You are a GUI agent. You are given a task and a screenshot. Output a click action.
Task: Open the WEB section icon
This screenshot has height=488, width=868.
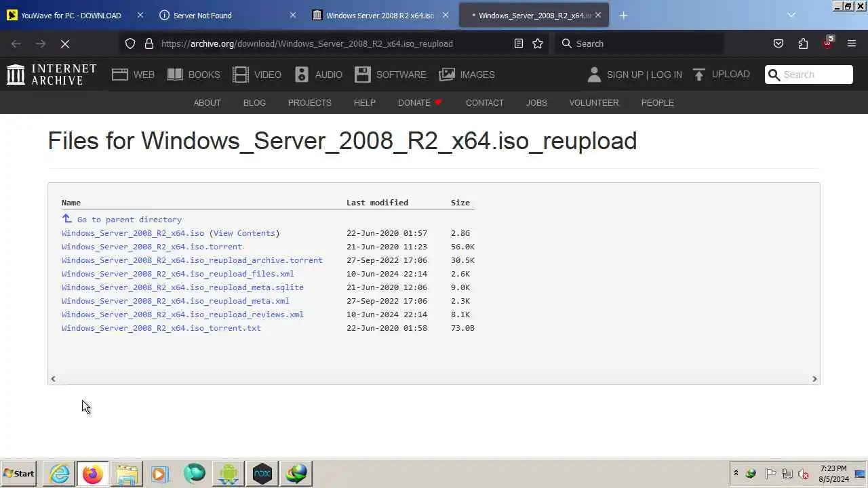[120, 75]
